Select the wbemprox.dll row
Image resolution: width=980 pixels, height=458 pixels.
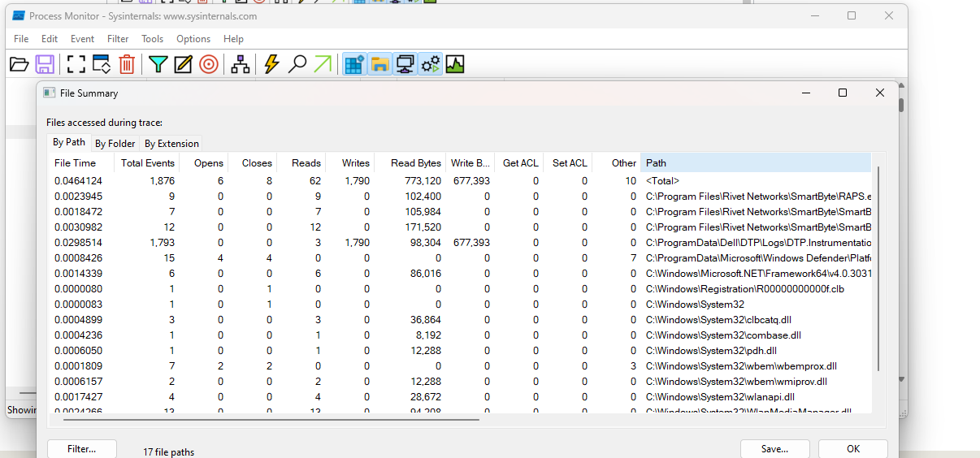(x=460, y=366)
